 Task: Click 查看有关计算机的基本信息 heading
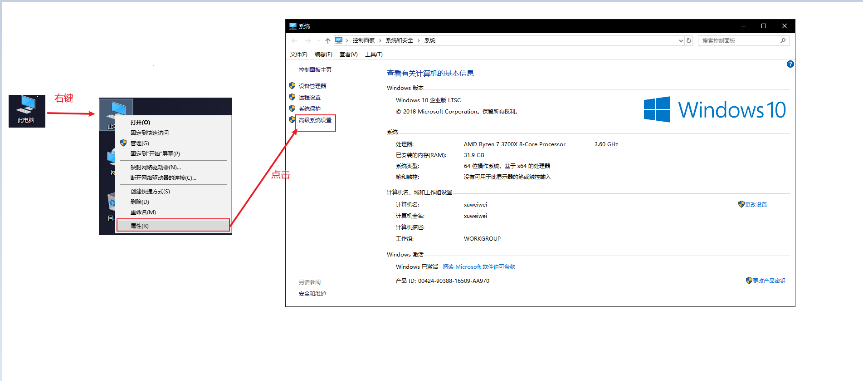click(x=430, y=73)
